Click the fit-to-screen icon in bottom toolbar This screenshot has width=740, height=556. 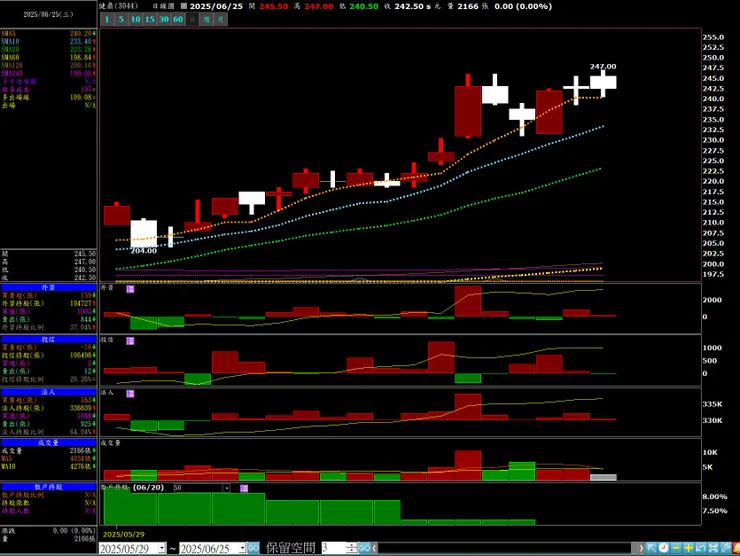click(713, 548)
